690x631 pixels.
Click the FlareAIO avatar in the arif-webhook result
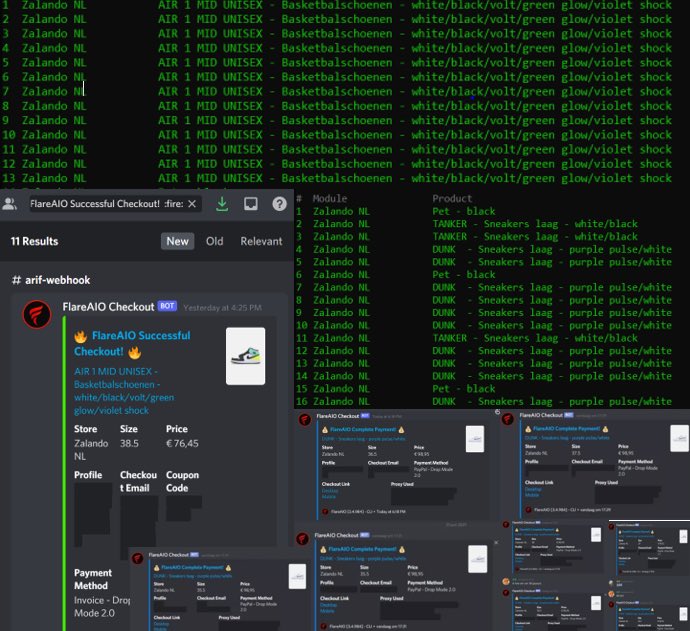click(x=37, y=315)
